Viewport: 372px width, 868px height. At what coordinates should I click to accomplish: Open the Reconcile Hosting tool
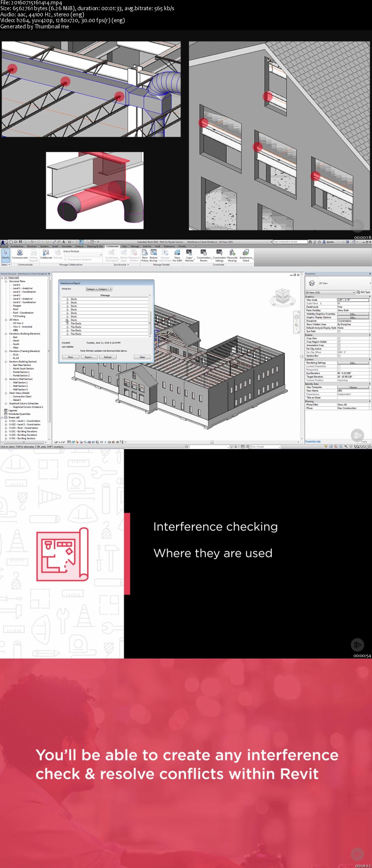(232, 252)
